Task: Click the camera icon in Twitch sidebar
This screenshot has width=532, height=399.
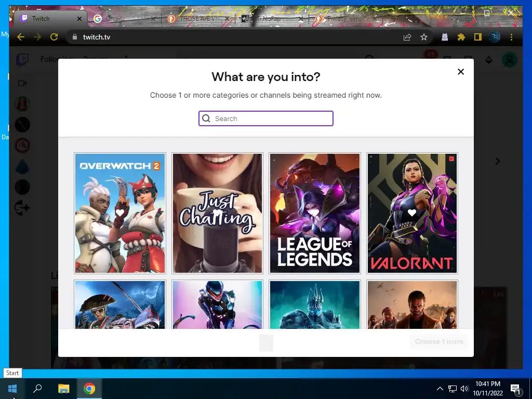Action: [x=22, y=83]
